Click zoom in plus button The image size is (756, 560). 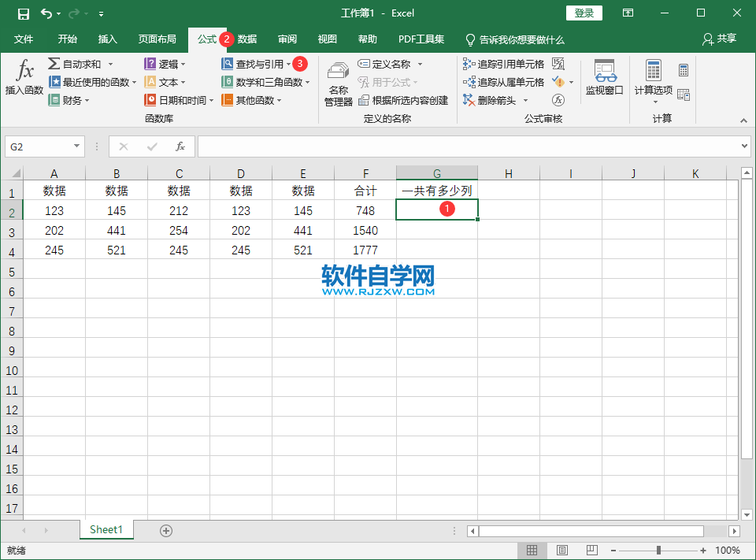[703, 551]
